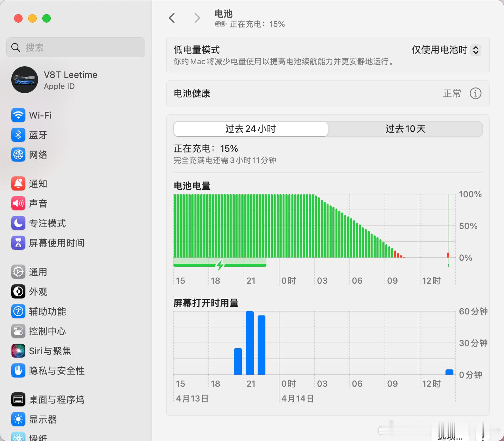Image resolution: width=504 pixels, height=441 pixels.
Task: Click the 显示器 display settings icon
Action: 18,419
